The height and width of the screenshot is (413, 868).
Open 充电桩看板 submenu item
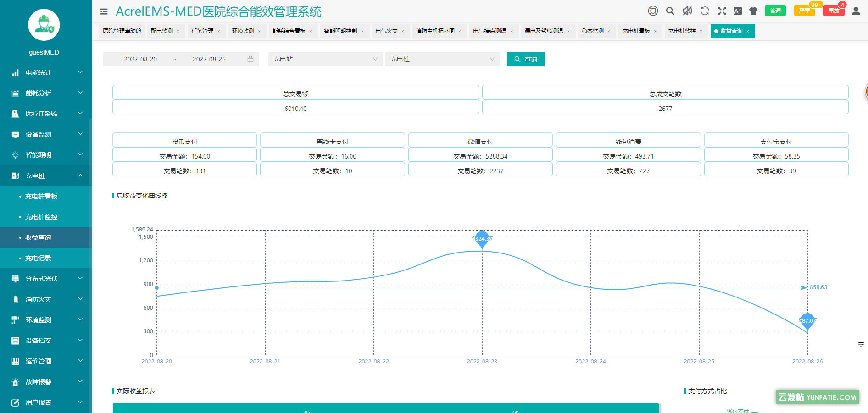(46, 196)
